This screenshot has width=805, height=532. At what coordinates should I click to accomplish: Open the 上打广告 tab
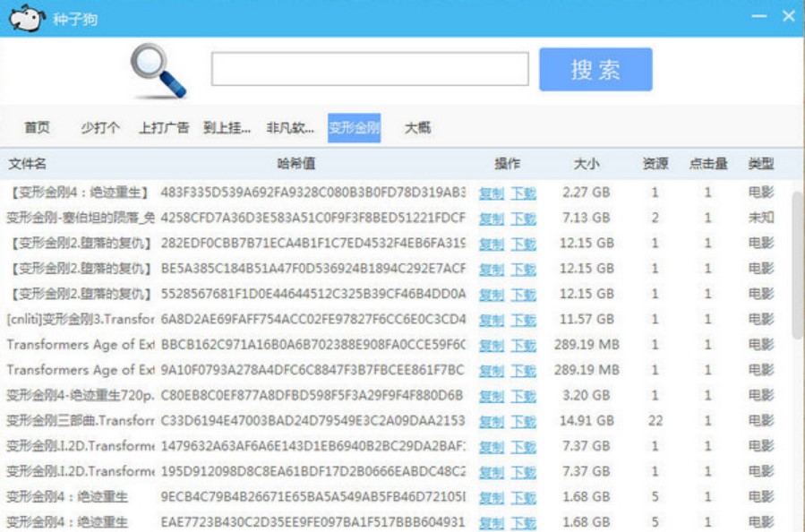(x=164, y=127)
